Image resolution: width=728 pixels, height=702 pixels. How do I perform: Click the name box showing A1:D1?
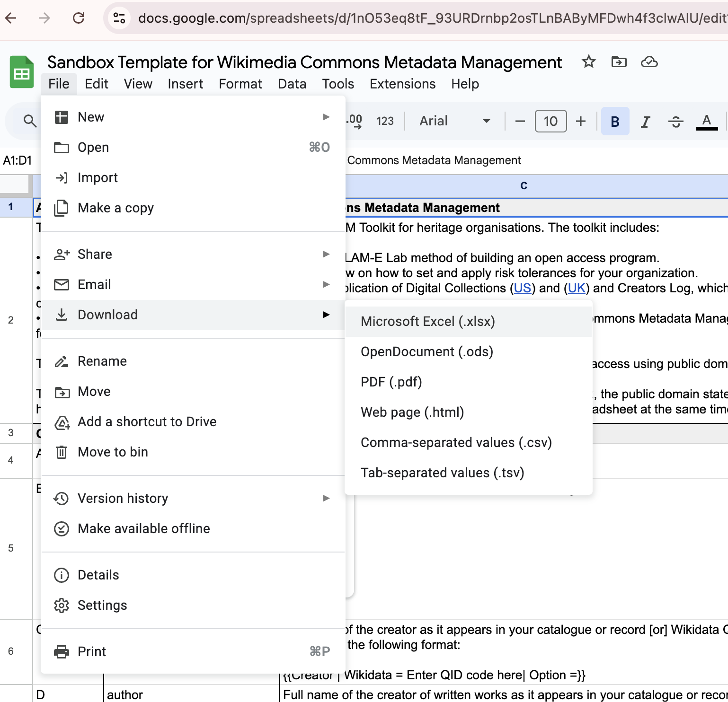[x=18, y=160]
